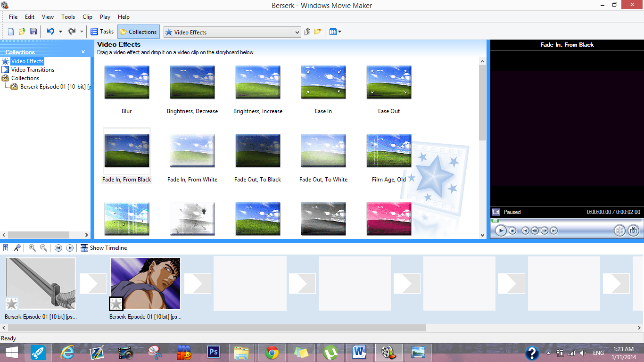
Task: Select Video Effects in Collections tree
Action: pyautogui.click(x=27, y=61)
